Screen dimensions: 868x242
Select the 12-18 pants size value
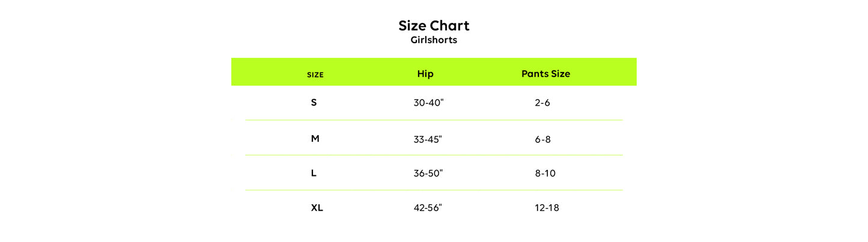[x=547, y=208]
